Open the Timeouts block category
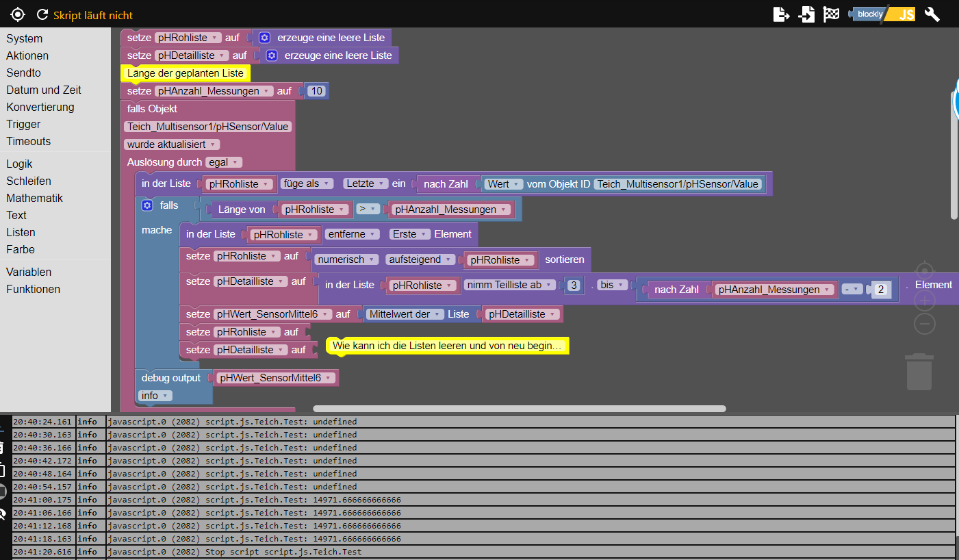The height and width of the screenshot is (560, 959). pos(29,142)
